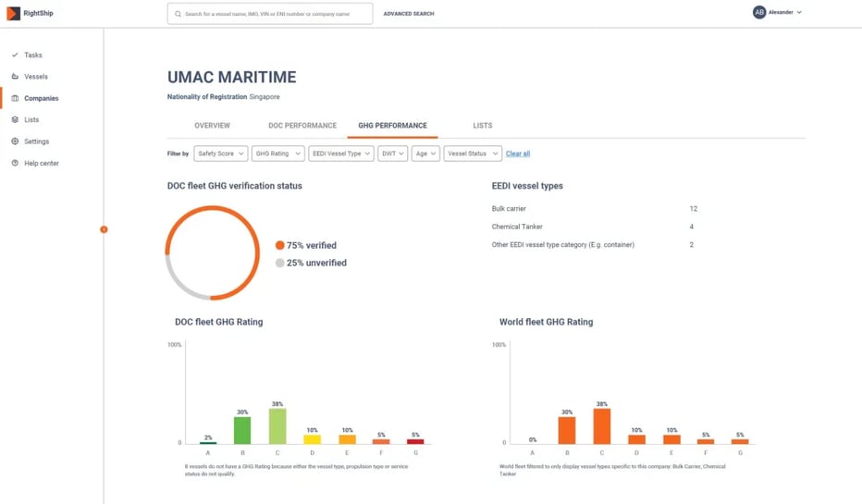Switch to the DOC Performance tab
862x504 pixels.
tap(302, 126)
